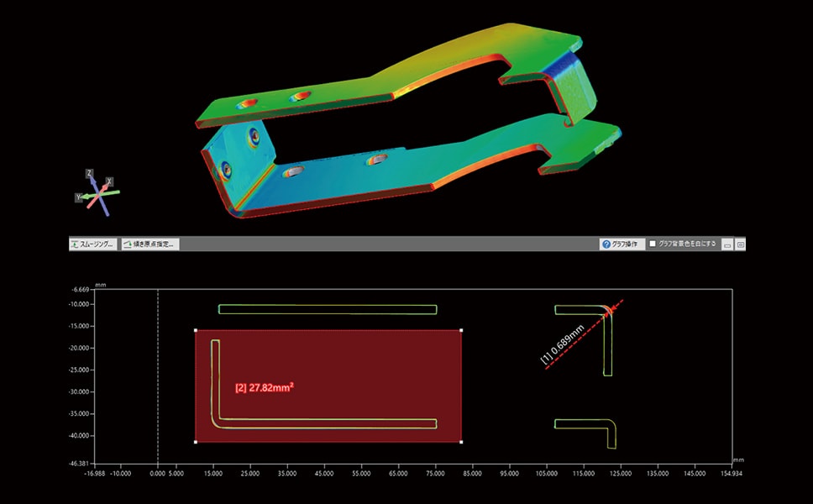This screenshot has width=813, height=504.
Task: Click the rightmost window-layout icon in graph toolbar
Action: coord(741,244)
